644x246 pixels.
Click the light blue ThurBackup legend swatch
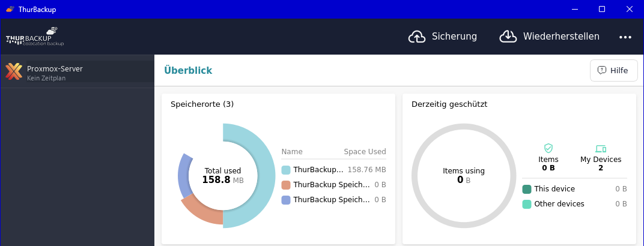[x=286, y=170]
